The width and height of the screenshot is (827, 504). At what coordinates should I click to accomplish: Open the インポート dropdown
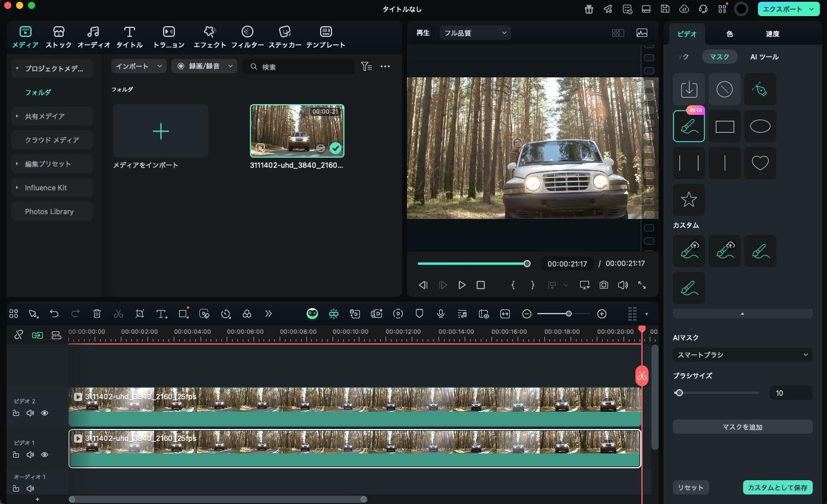(139, 66)
